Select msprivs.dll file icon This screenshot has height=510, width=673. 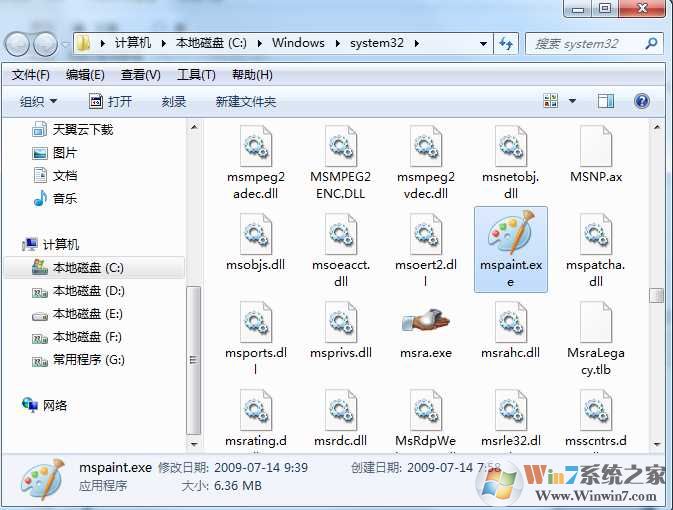[341, 322]
